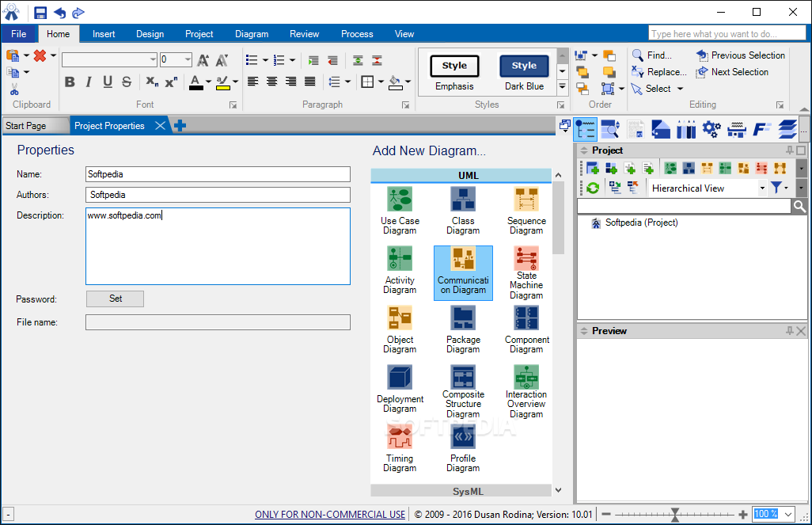The image size is (812, 525).
Task: Click ONLY FOR NON-COMMERCIAL USE link
Action: tap(330, 514)
